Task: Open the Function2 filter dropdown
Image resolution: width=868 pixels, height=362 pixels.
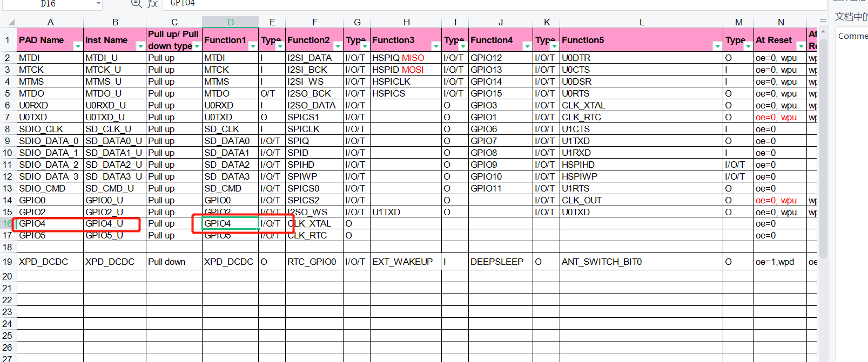Action: click(x=338, y=46)
